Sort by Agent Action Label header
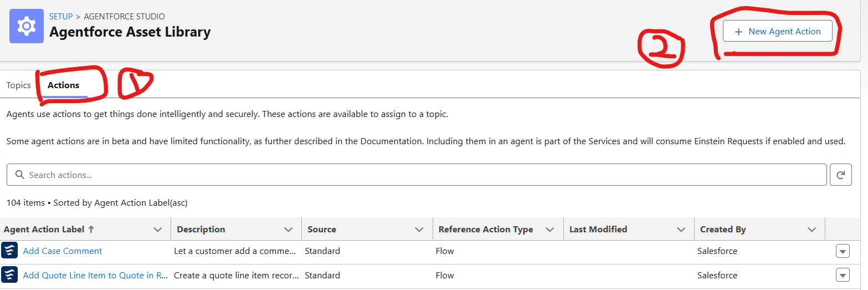The height and width of the screenshot is (290, 868). [x=44, y=229]
